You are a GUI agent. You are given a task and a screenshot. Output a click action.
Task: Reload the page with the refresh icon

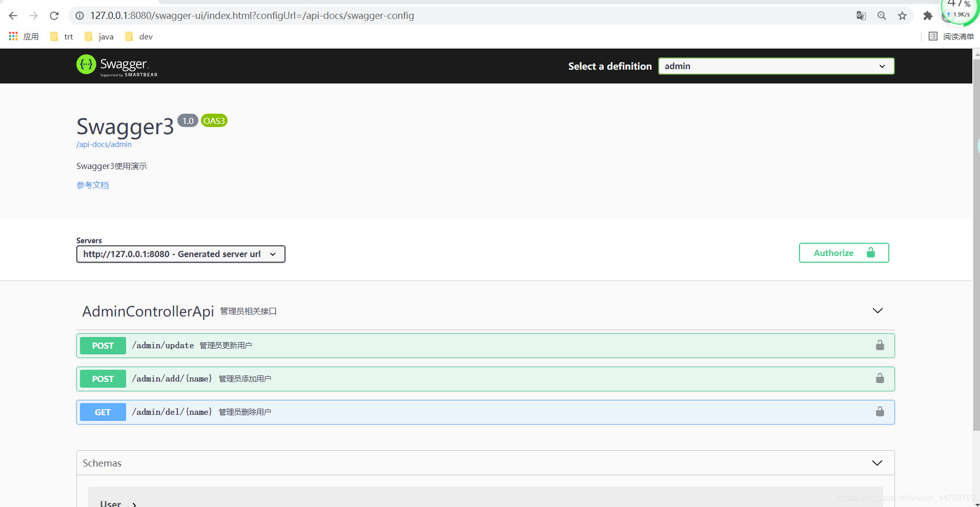pyautogui.click(x=54, y=15)
